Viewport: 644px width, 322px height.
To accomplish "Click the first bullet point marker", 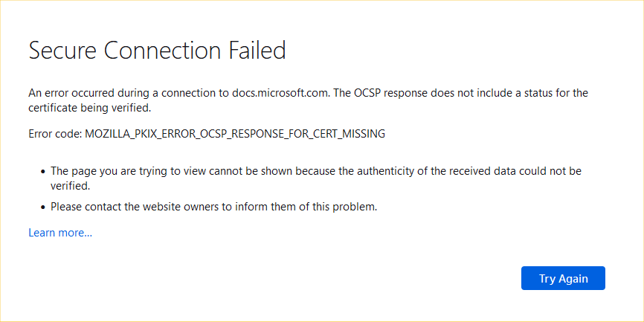I will [42, 172].
